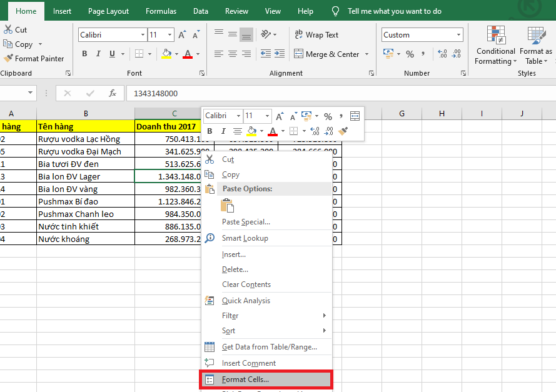Toggle Bold in the ribbon Font group

click(x=84, y=54)
